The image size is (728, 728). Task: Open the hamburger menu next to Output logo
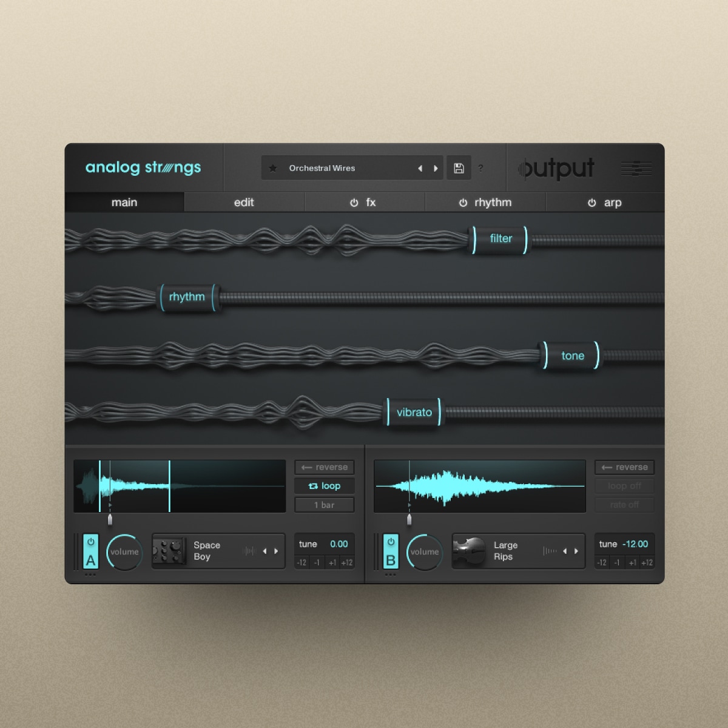coord(636,169)
